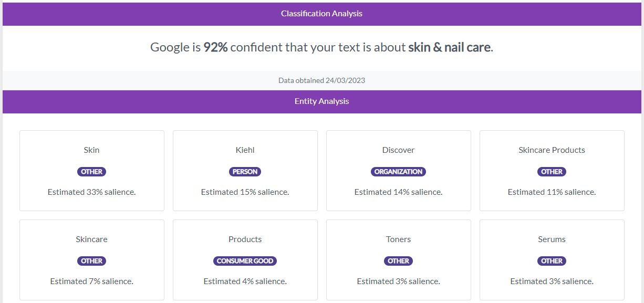The width and height of the screenshot is (644, 303).
Task: Click the CONSUMER GOOD badge under Products
Action: pos(245,261)
